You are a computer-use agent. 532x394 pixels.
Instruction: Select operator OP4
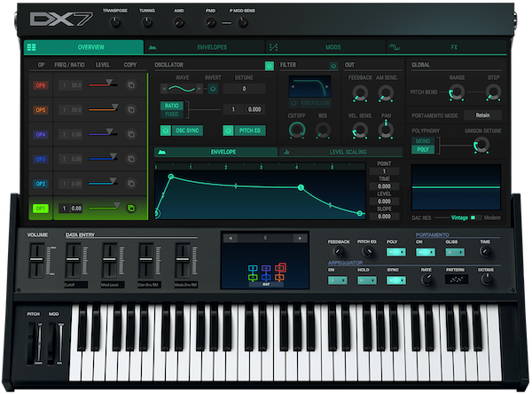coord(41,135)
